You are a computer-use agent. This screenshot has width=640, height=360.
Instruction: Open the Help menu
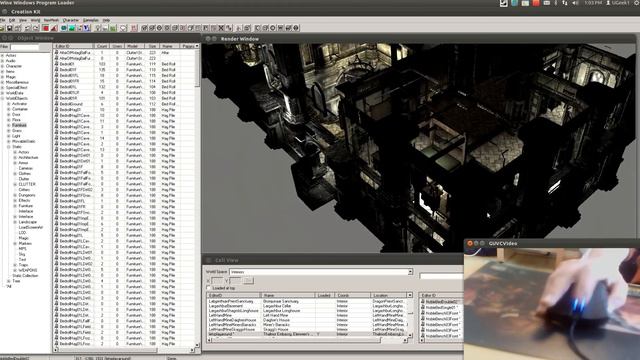click(x=106, y=20)
